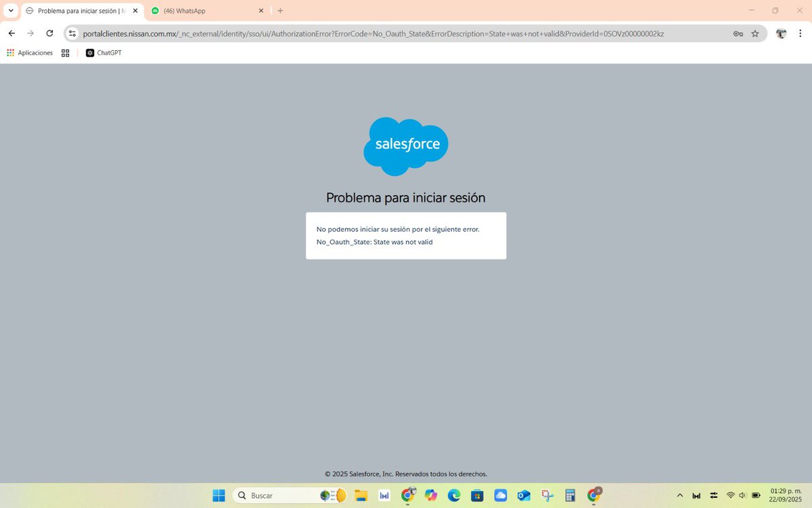Open the tab groups grid icon
This screenshot has height=508, width=812.
(66, 53)
